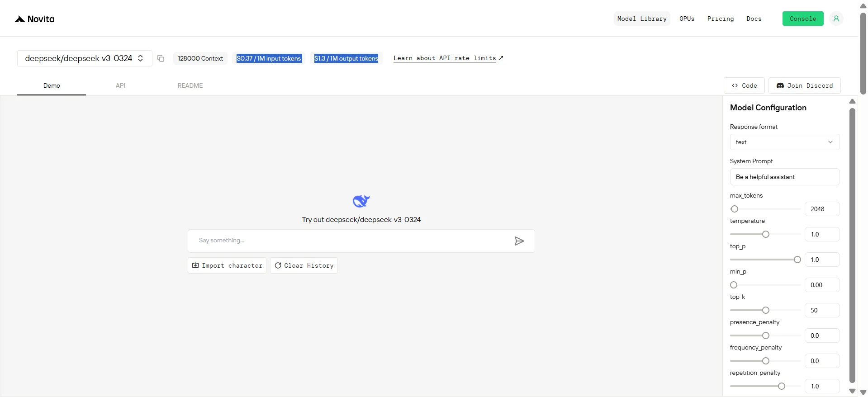
Task: Click the repetition_penalty slider handle
Action: pos(782,386)
